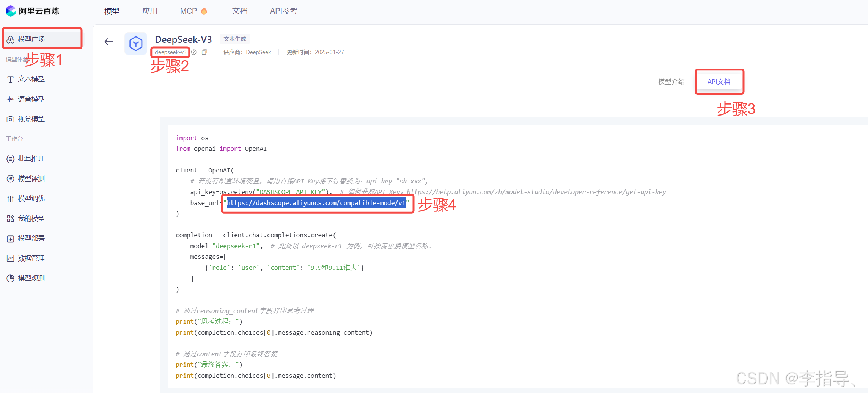Screen dimensions: 868x393
Task: Click the 模型观测 pie icon
Action: coord(11,278)
